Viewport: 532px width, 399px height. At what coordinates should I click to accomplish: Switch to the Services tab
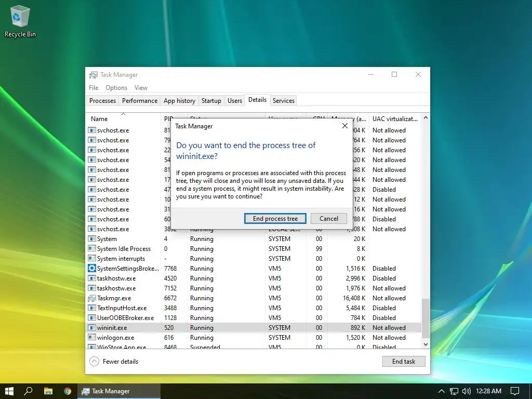click(x=284, y=101)
